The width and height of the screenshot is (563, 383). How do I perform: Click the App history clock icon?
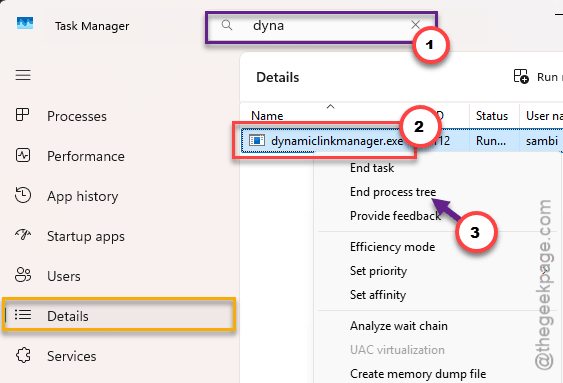23,195
